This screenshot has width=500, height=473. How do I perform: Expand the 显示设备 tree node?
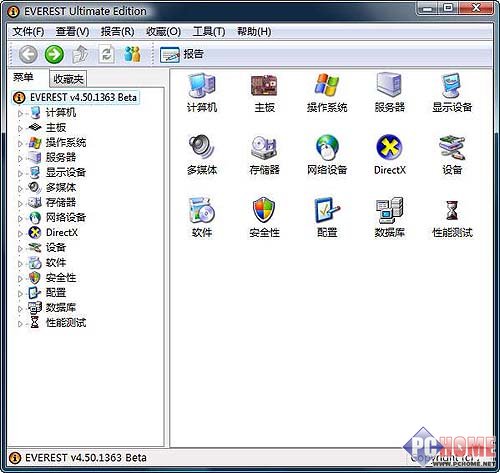tap(20, 174)
